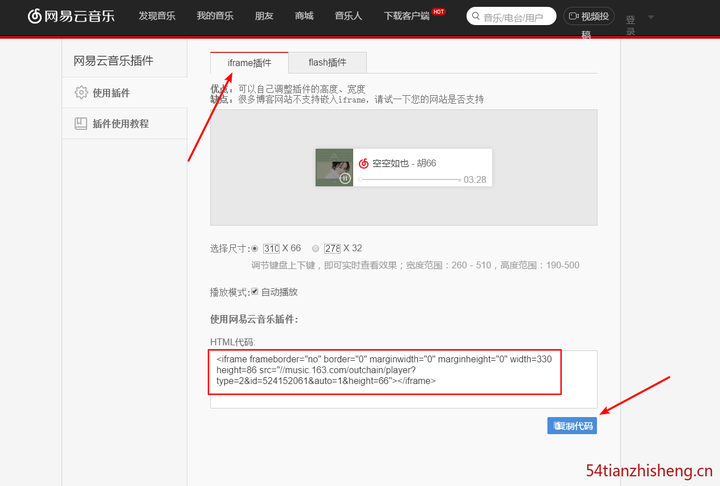Select the 278 X 32 size radio button
720x486 pixels.
pos(315,249)
